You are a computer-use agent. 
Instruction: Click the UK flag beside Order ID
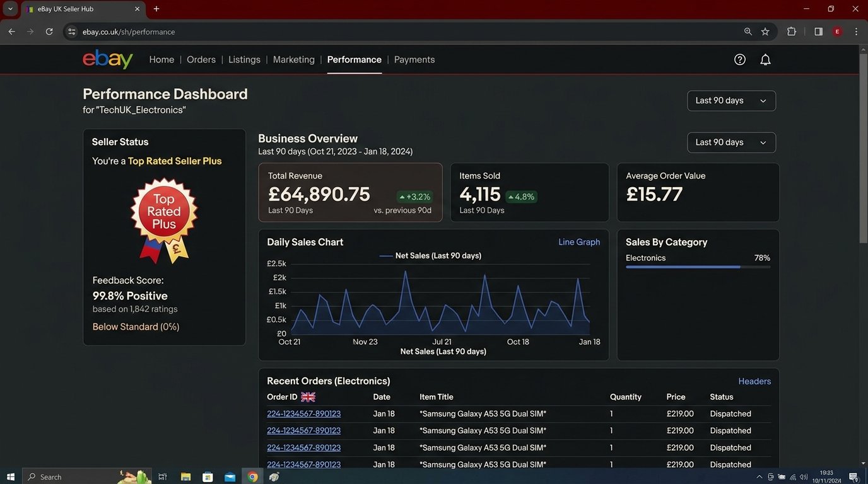click(308, 397)
